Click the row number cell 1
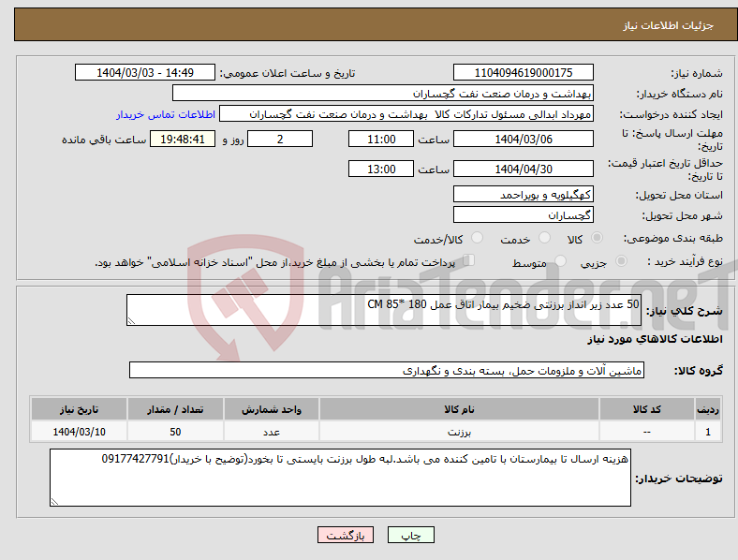The height and width of the screenshot is (560, 738). [708, 432]
